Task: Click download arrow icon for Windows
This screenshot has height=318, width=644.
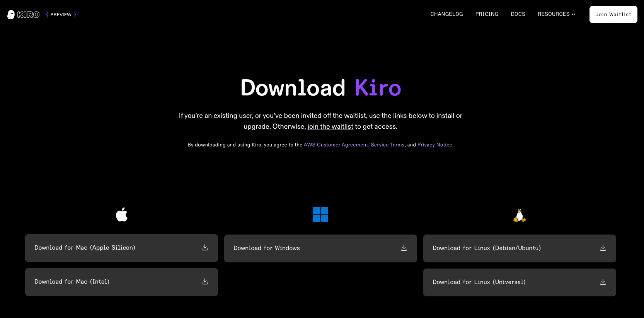Action: (404, 248)
